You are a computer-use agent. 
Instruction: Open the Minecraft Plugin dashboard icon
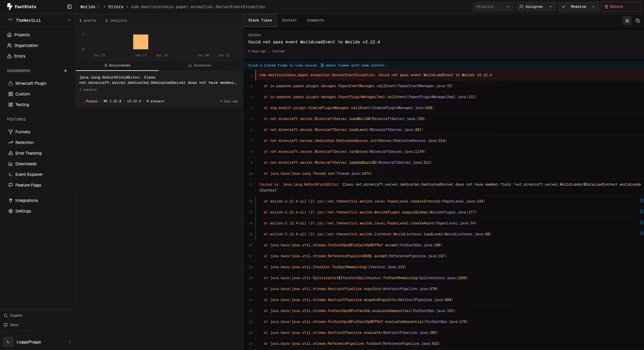11,83
